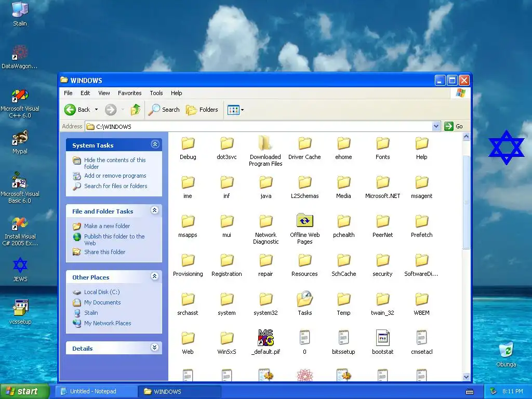Image resolution: width=532 pixels, height=399 pixels.
Task: Click Hide the contents of this folder
Action: 115,163
